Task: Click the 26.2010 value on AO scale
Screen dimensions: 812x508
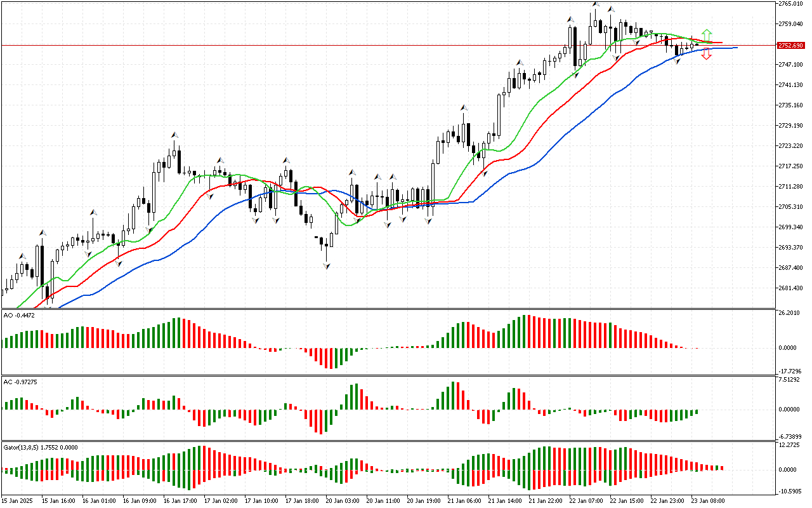Action: click(789, 313)
